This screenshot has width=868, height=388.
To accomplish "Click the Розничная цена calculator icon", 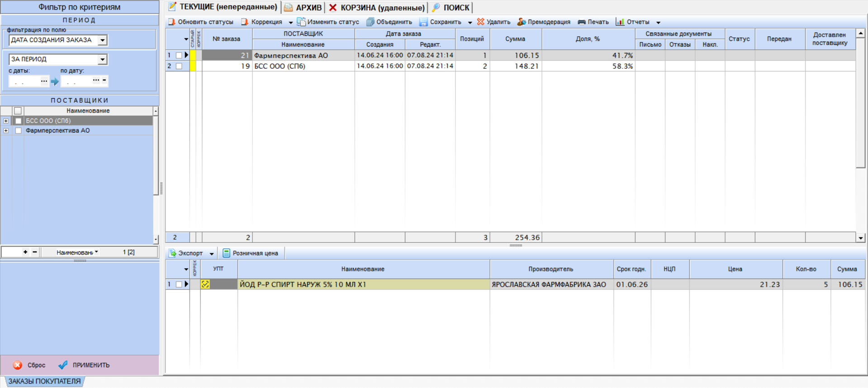I will click(227, 253).
